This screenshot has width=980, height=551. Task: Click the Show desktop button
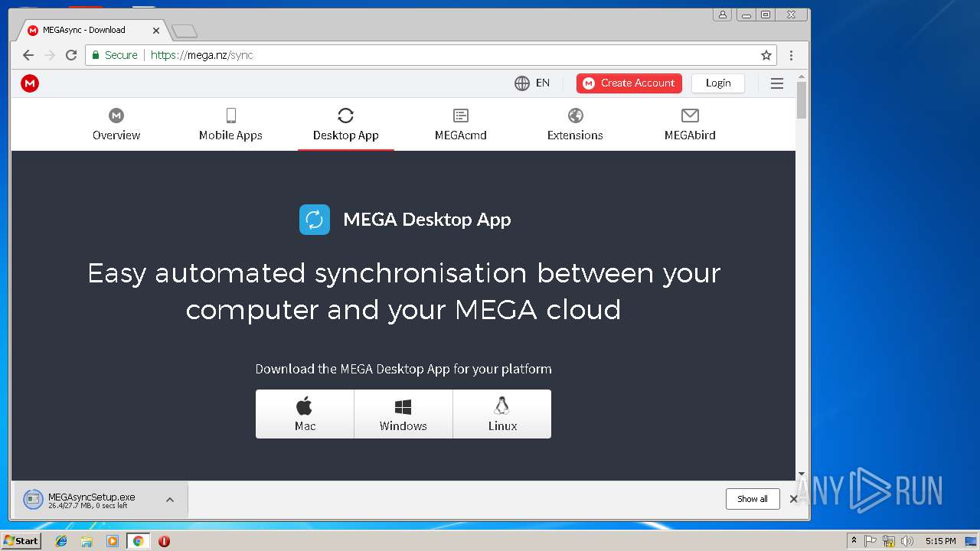(x=971, y=541)
